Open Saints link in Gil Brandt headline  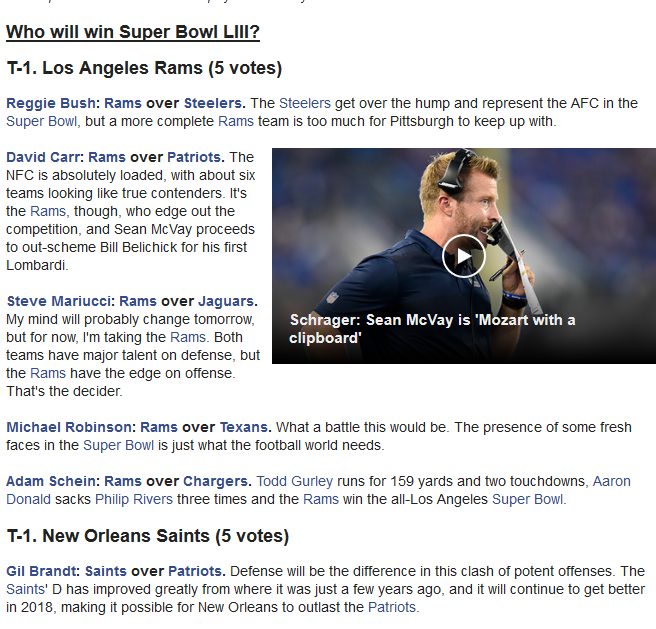(106, 571)
